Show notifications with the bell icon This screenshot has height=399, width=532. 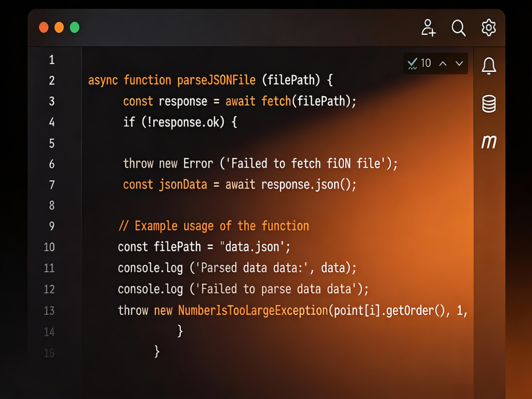pos(488,66)
